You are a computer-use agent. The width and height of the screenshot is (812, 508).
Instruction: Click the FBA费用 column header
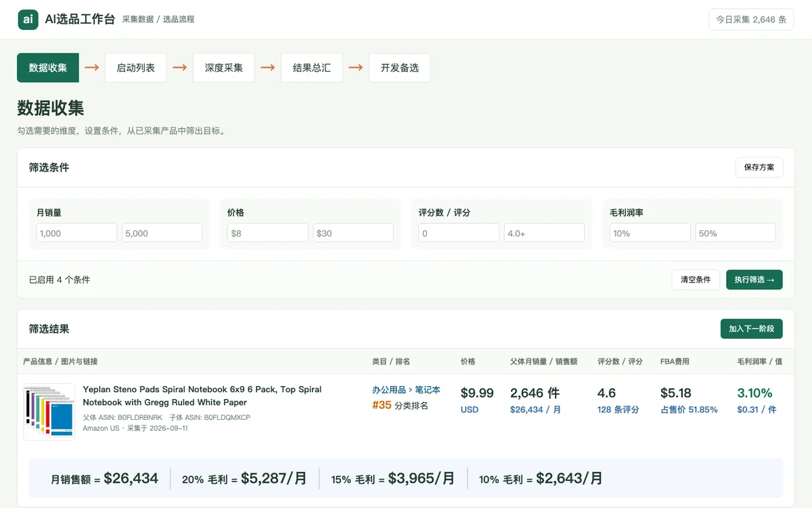point(675,362)
